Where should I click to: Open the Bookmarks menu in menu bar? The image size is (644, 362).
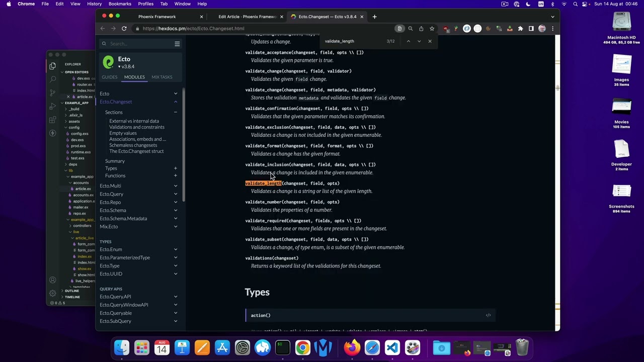pyautogui.click(x=120, y=4)
